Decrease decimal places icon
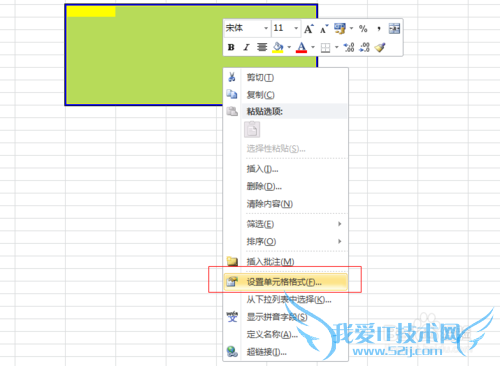Viewport: 500px width, 366px height. click(x=365, y=47)
